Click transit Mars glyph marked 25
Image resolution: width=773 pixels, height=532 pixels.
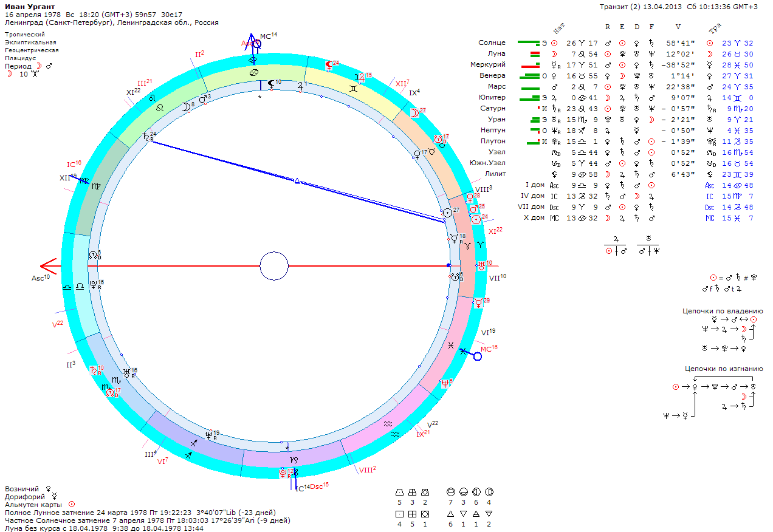pos(473,210)
